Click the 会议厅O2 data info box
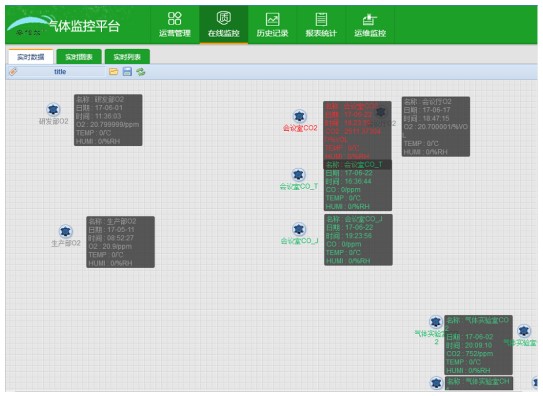The image size is (543, 396). tap(436, 127)
